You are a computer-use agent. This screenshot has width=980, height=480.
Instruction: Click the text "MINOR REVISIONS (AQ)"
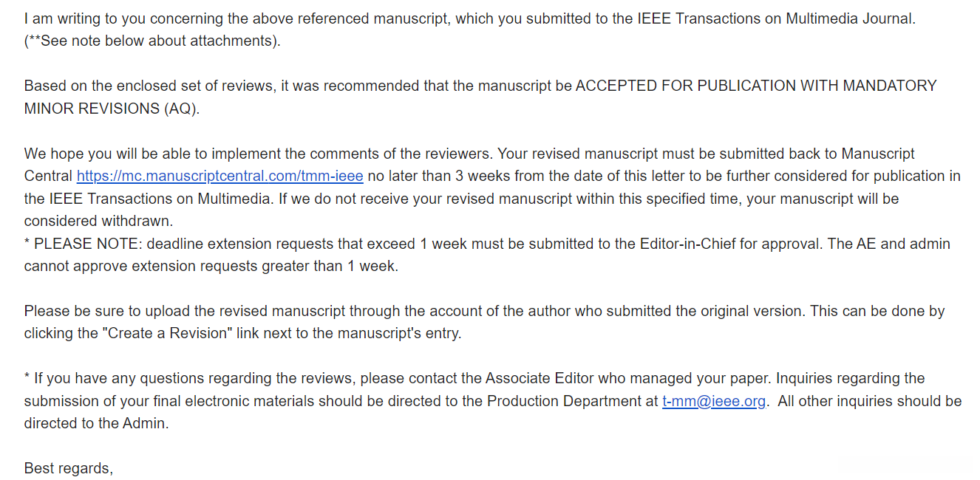coord(112,109)
